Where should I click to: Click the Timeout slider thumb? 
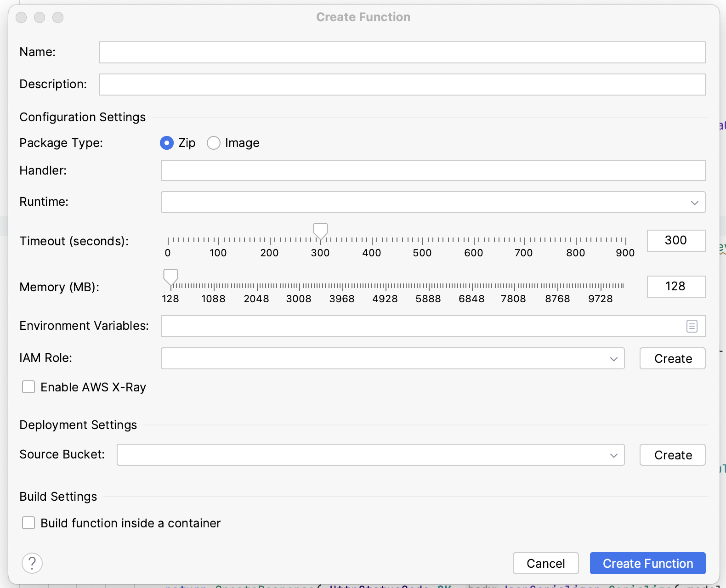[x=320, y=232]
